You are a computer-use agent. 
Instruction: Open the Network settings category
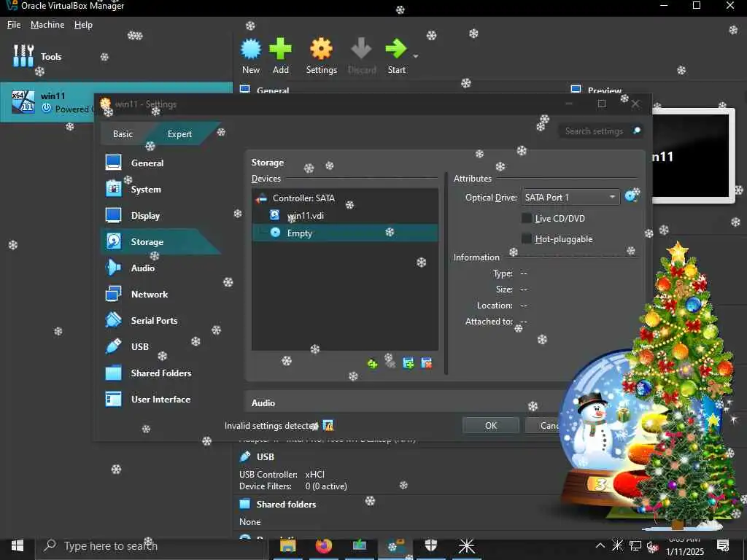(149, 294)
